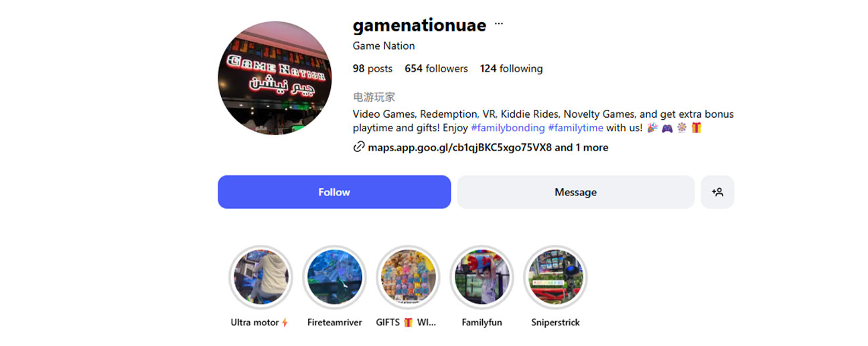Click the Game Nation profile picture

click(276, 78)
